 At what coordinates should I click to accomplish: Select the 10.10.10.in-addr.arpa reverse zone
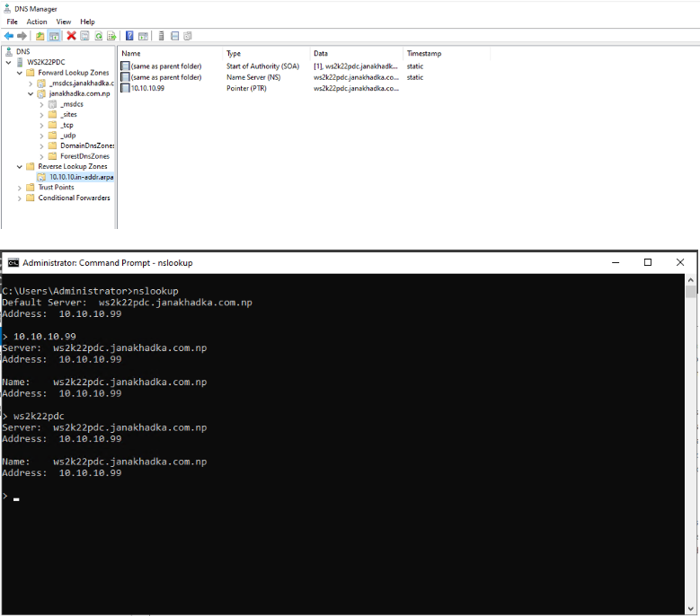(81, 177)
